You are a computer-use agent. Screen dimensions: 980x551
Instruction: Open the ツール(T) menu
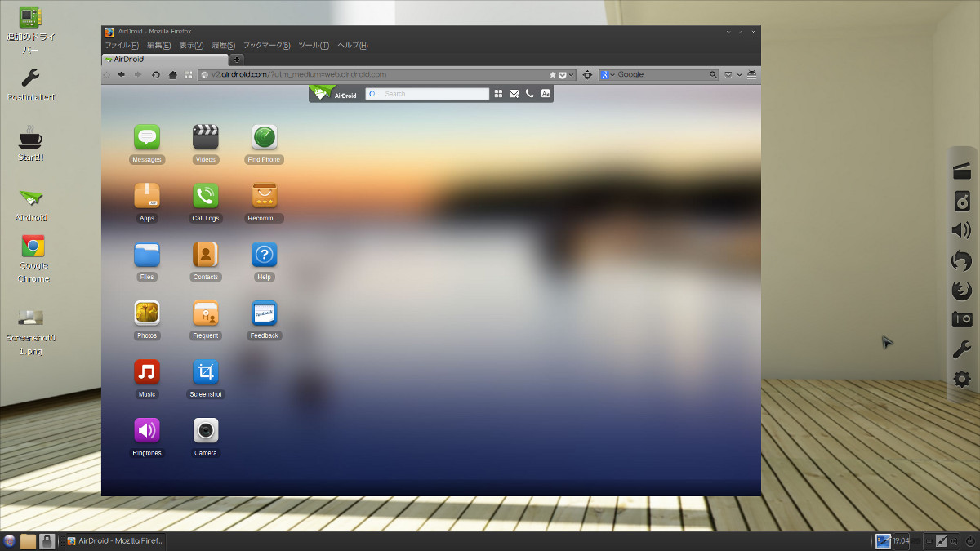point(314,46)
